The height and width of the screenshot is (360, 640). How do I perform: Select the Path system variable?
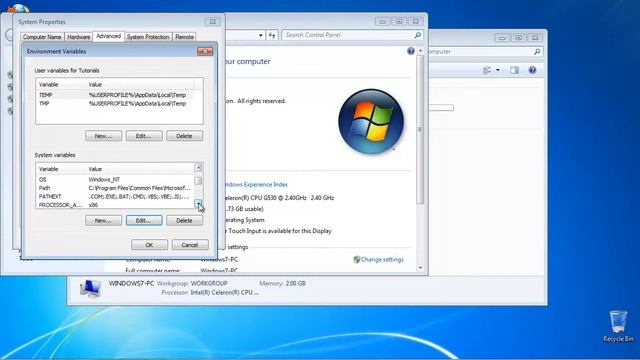point(115,188)
